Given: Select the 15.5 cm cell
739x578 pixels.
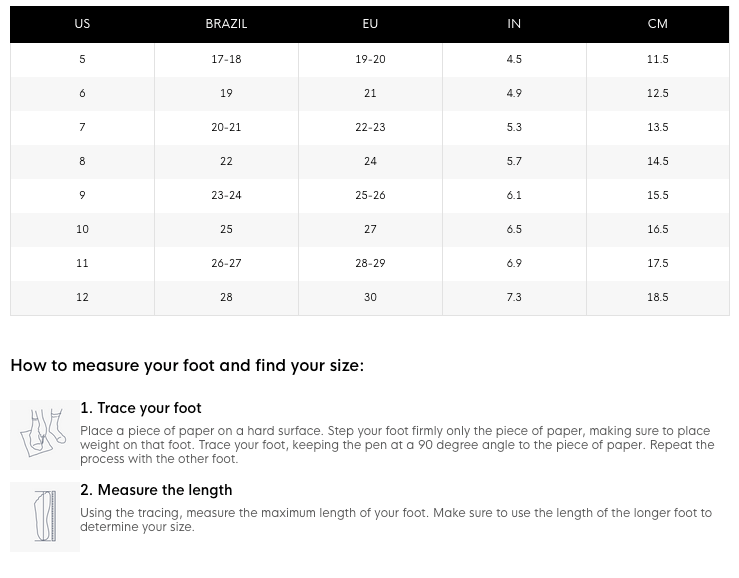Looking at the screenshot, I should (x=657, y=195).
